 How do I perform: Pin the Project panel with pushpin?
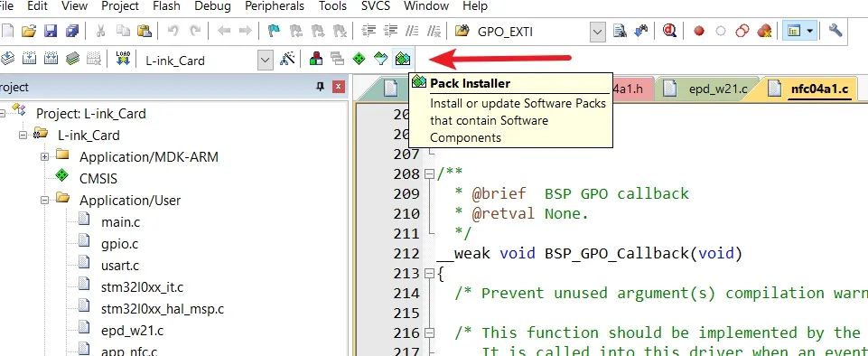point(321,87)
